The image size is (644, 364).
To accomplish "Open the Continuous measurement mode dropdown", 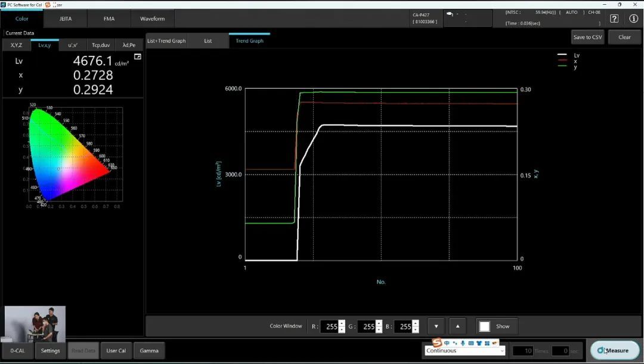I will [465, 351].
